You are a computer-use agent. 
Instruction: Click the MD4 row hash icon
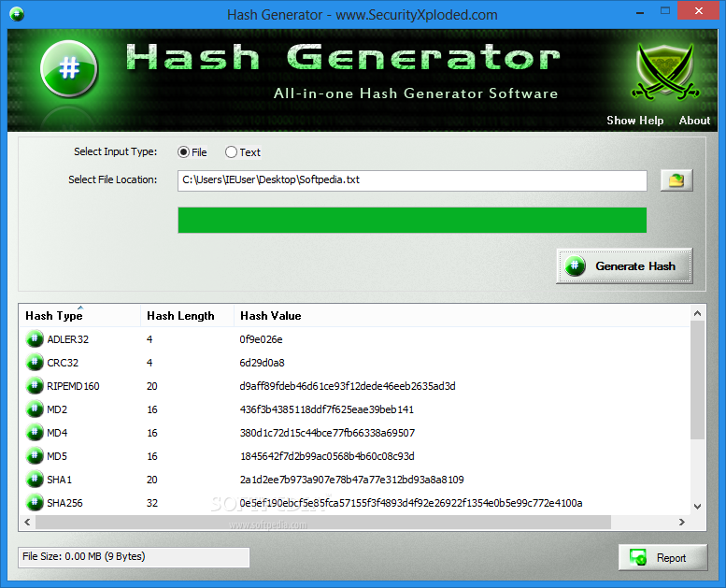pos(35,432)
